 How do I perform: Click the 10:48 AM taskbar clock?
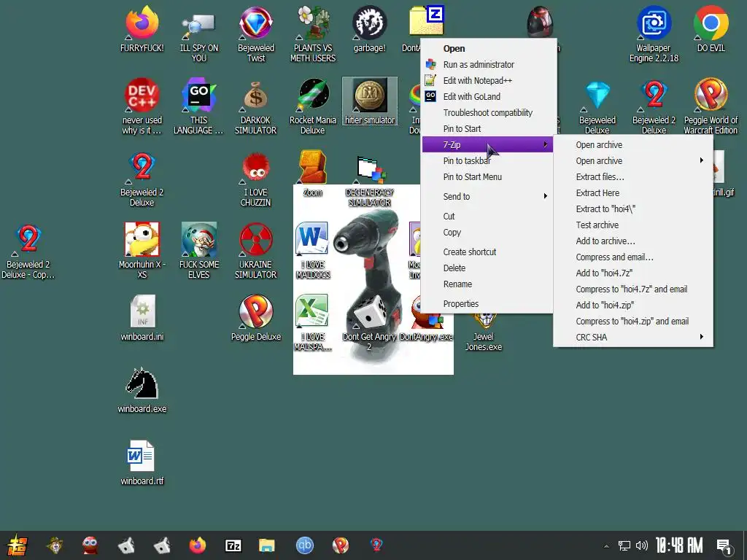(679, 545)
